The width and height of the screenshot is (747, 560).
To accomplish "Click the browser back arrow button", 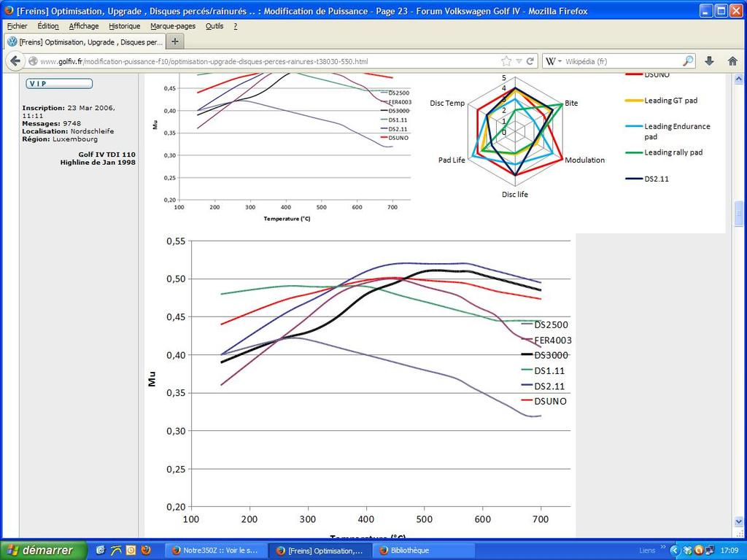I will [15, 61].
